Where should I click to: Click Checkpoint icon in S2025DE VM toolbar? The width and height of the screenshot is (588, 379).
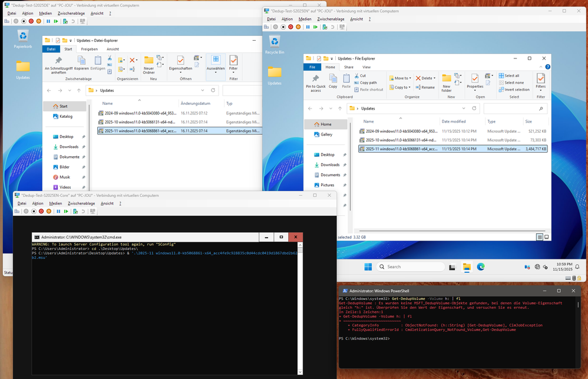point(65,21)
